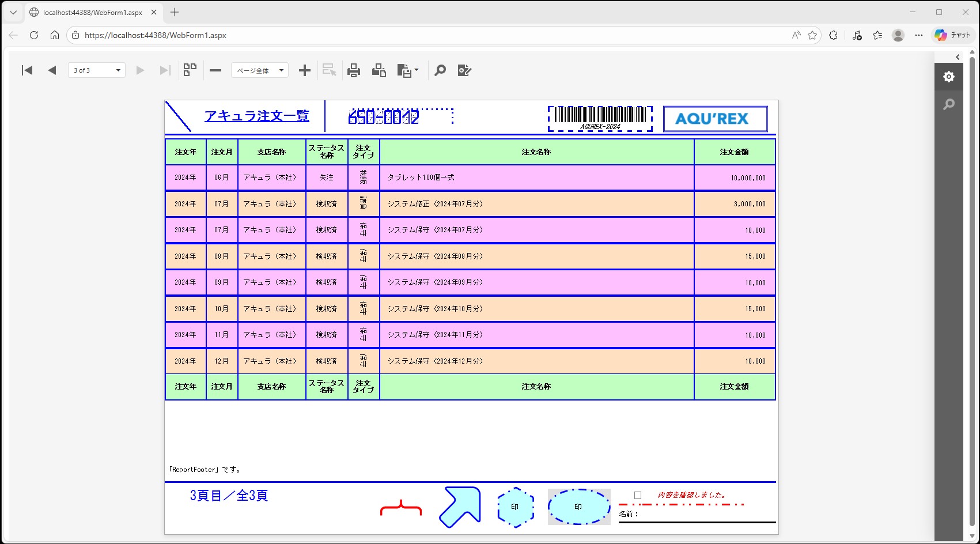Tick the 内容を確認しました checkbox
The height and width of the screenshot is (544, 980).
point(638,495)
